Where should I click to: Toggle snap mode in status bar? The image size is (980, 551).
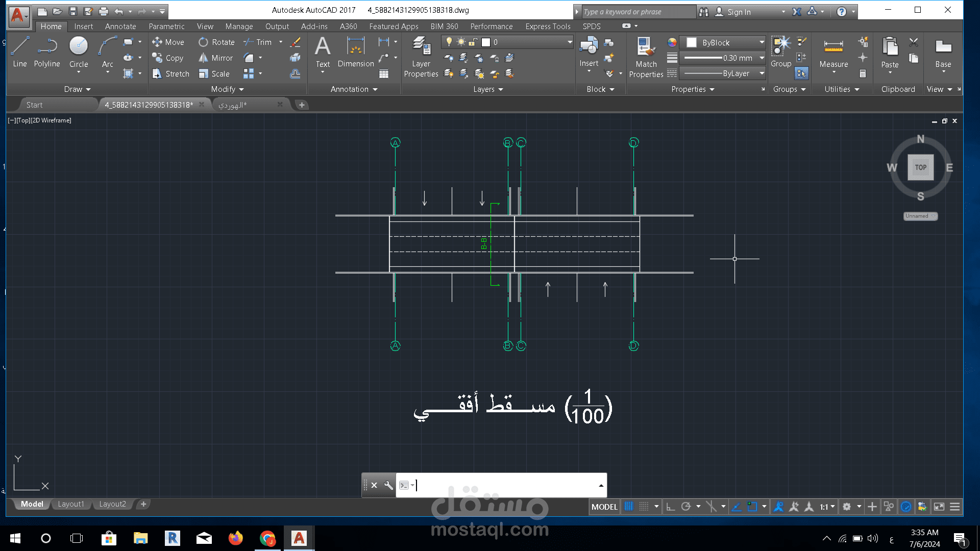pyautogui.click(x=644, y=507)
